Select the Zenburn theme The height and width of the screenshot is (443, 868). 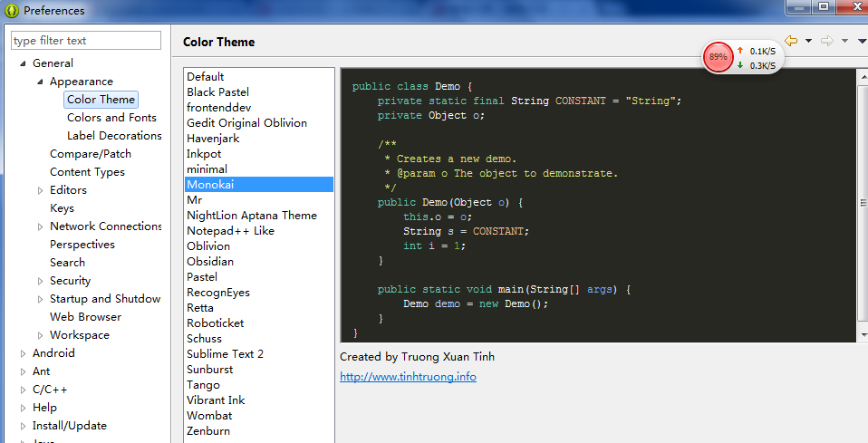pyautogui.click(x=259, y=431)
